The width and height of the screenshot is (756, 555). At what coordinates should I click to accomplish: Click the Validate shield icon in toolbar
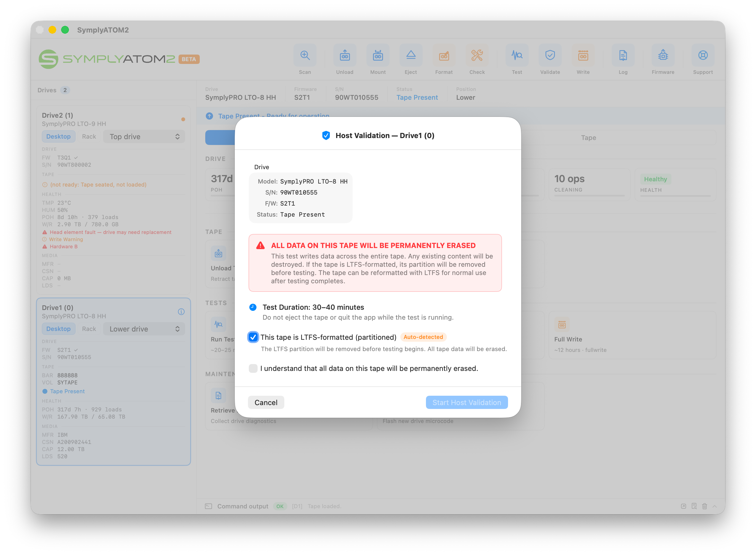point(550,55)
